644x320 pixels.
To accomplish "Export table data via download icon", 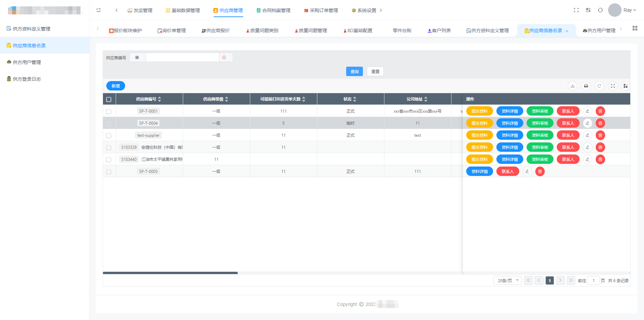I will 573,86.
